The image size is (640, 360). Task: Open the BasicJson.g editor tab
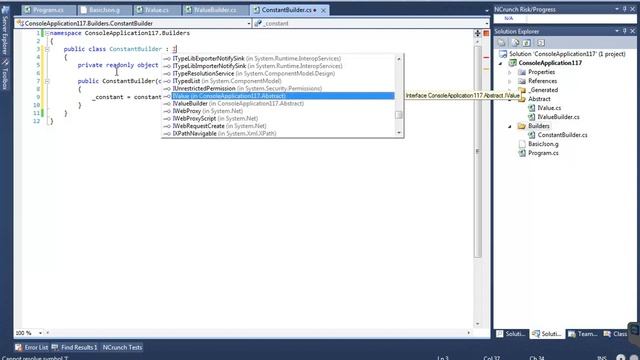coord(104,10)
